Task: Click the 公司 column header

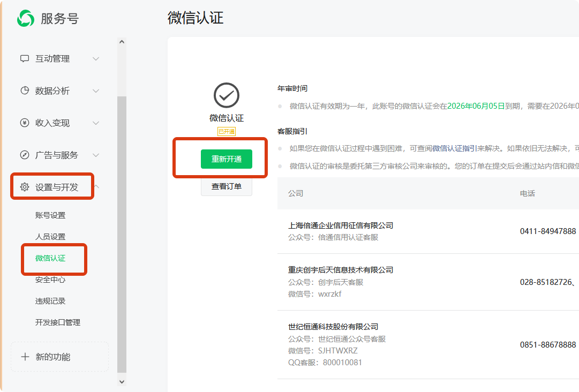Action: pyautogui.click(x=296, y=193)
